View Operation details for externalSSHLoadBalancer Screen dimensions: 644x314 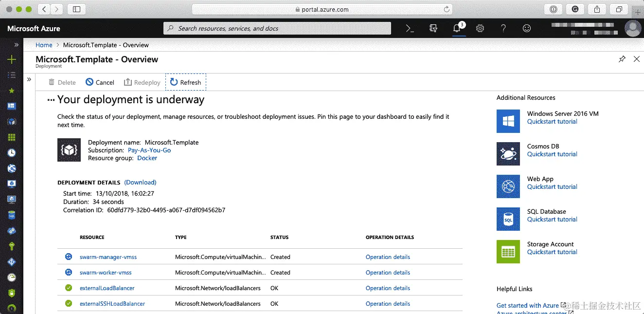tap(388, 304)
